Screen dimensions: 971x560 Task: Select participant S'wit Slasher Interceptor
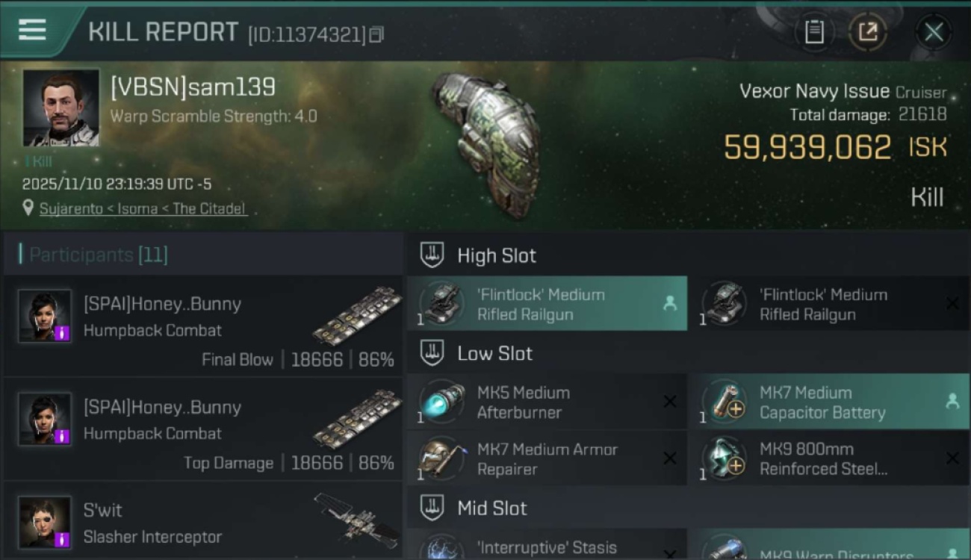pyautogui.click(x=203, y=523)
